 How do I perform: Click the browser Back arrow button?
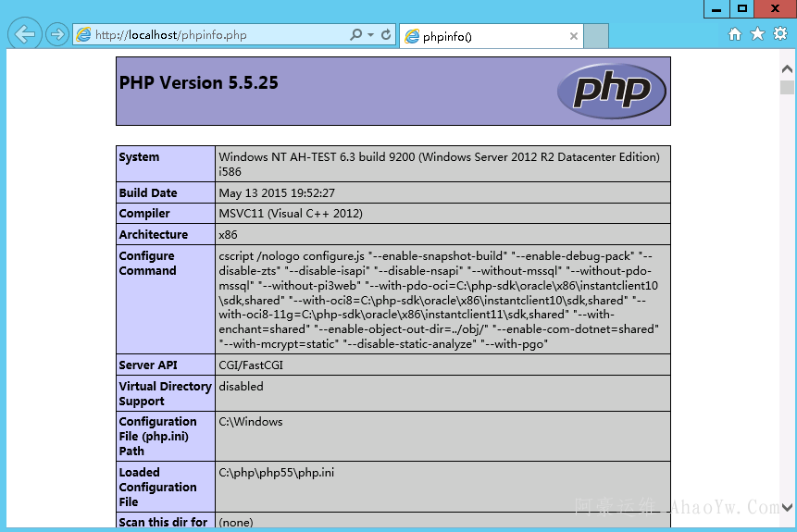coord(24,35)
